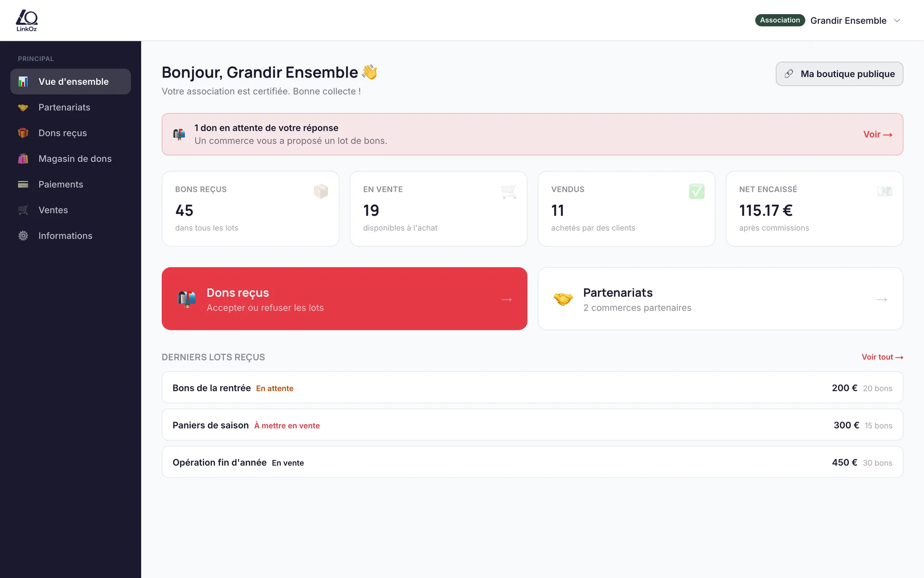Select Magasin de dons in the sidebar
The height and width of the screenshot is (578, 924).
[71, 158]
